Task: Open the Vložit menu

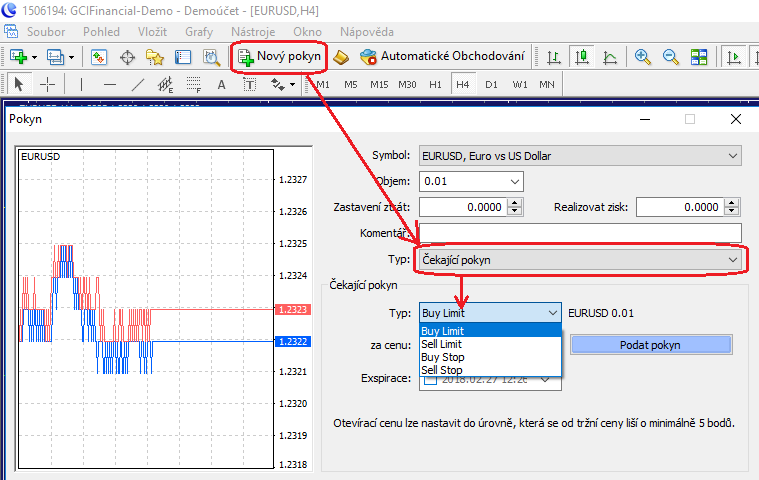Action: [x=152, y=32]
